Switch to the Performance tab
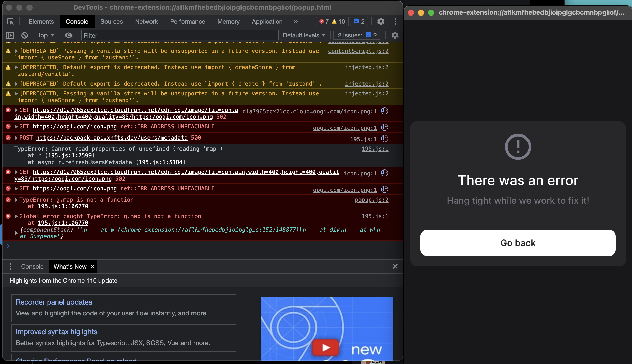 click(x=187, y=22)
